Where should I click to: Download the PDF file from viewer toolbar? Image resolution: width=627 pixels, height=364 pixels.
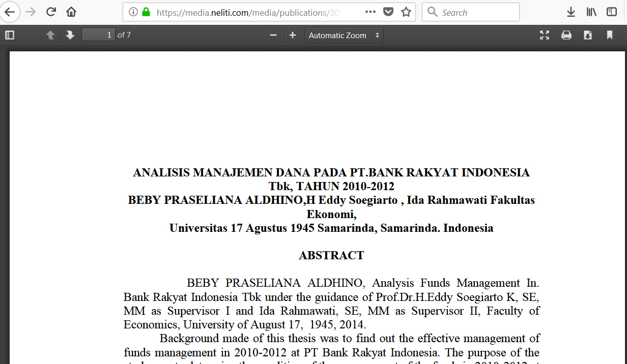point(588,35)
